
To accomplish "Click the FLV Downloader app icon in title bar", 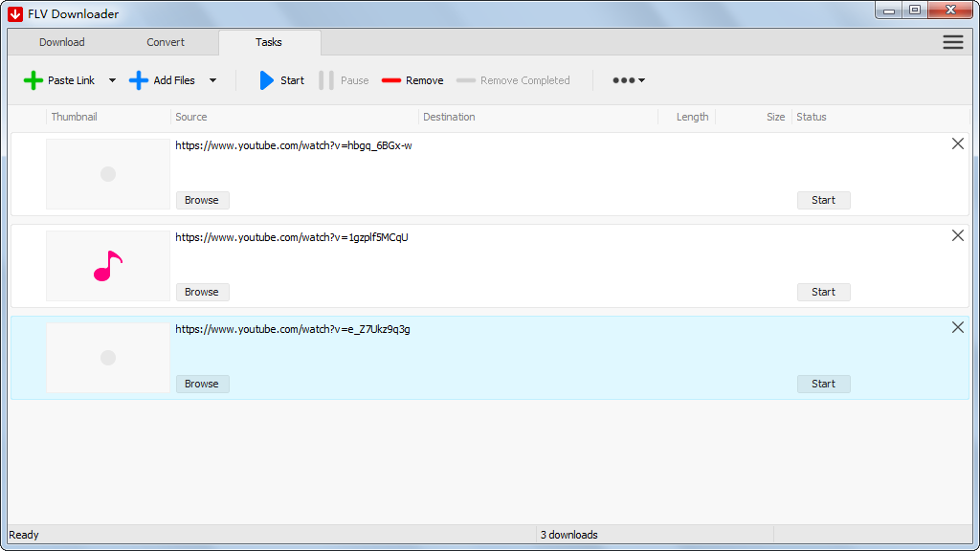I will pyautogui.click(x=15, y=13).
